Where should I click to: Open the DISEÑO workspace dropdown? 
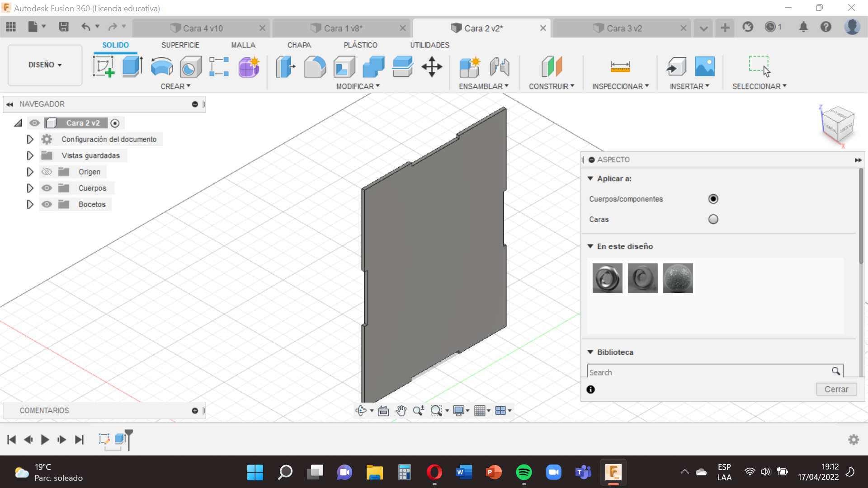click(x=45, y=65)
